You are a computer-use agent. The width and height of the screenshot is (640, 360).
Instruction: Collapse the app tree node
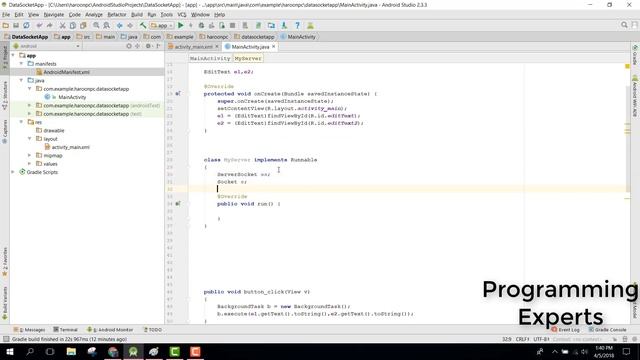click(x=13, y=55)
